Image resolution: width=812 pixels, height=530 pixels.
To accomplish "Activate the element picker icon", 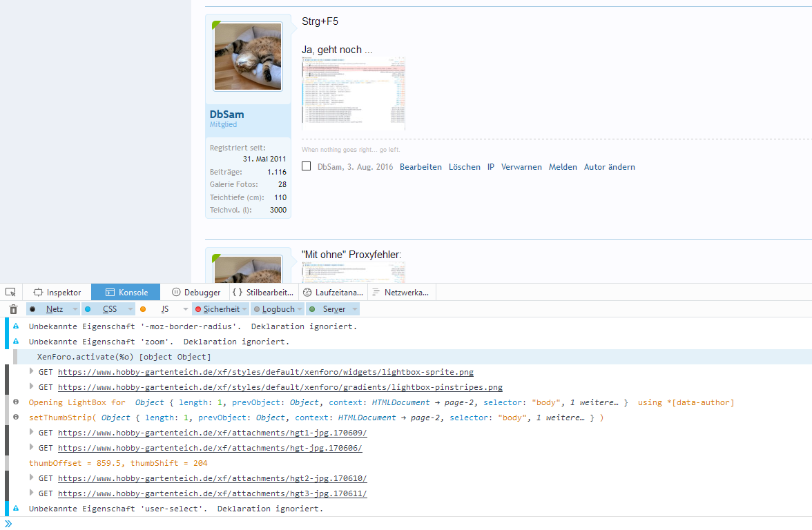I will [10, 292].
